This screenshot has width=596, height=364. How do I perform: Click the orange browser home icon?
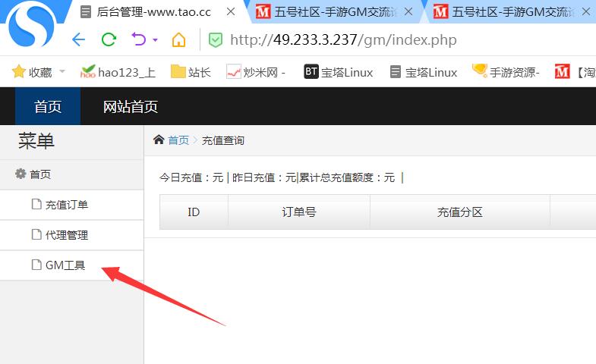coord(178,39)
